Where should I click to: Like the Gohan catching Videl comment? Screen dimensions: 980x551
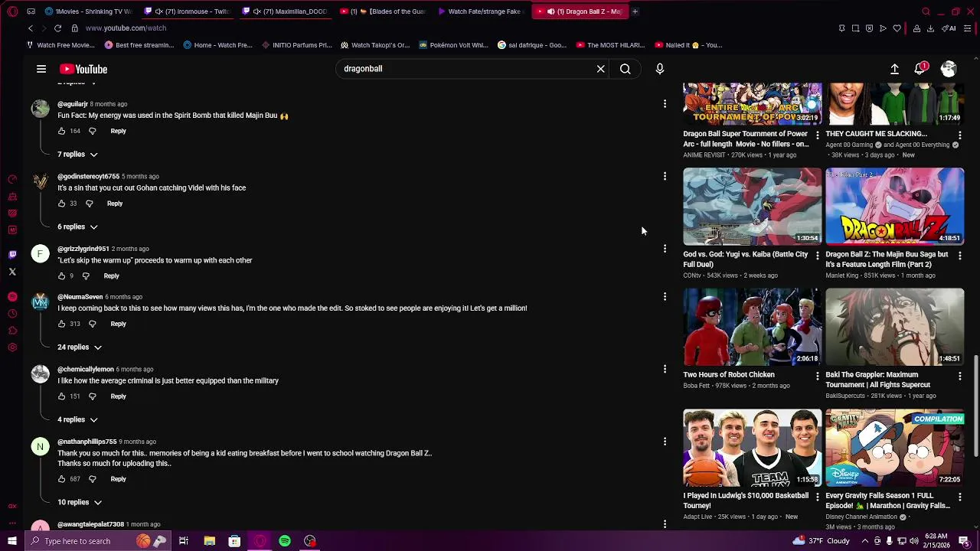click(62, 204)
